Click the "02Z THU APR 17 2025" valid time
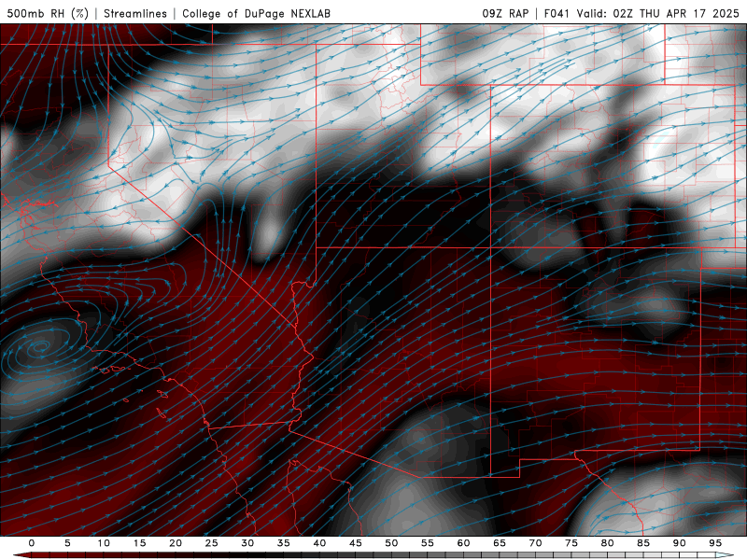 tap(676, 13)
